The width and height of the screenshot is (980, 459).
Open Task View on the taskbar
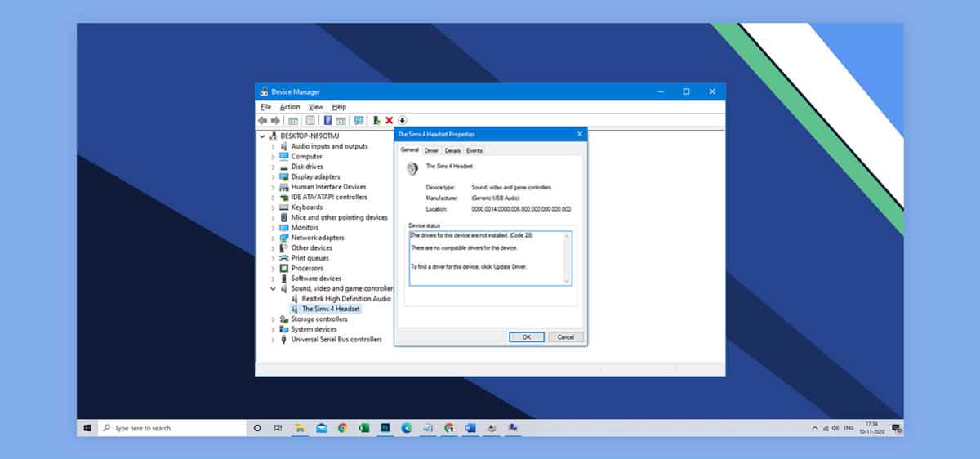coord(278,428)
